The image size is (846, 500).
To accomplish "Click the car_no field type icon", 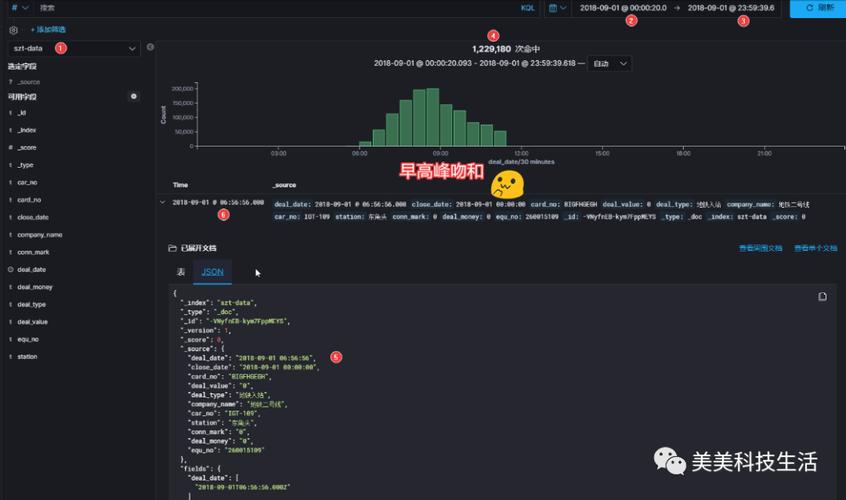I will 10,182.
